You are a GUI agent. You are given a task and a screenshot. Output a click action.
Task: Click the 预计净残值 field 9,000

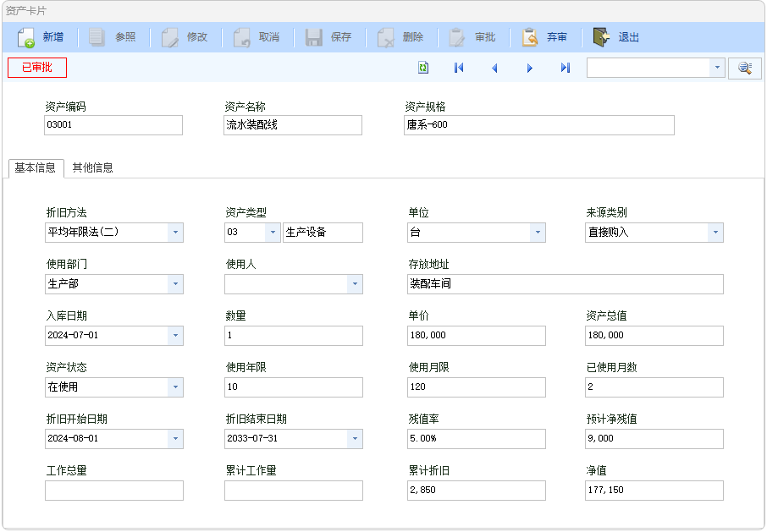coord(654,439)
